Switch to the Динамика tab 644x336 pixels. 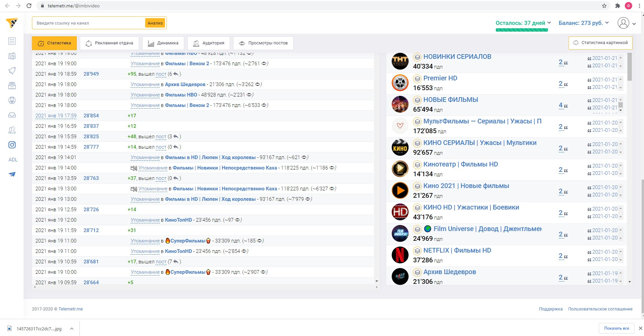pyautogui.click(x=163, y=43)
